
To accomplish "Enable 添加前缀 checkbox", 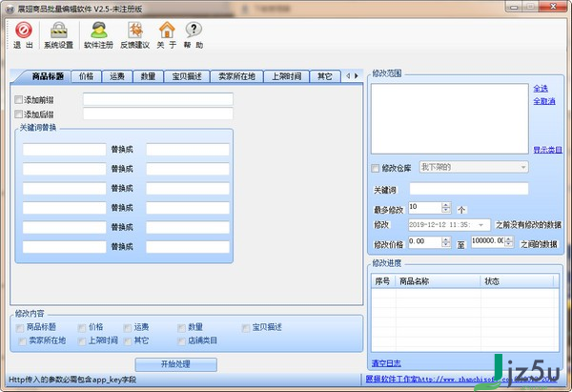I will 19,99.
